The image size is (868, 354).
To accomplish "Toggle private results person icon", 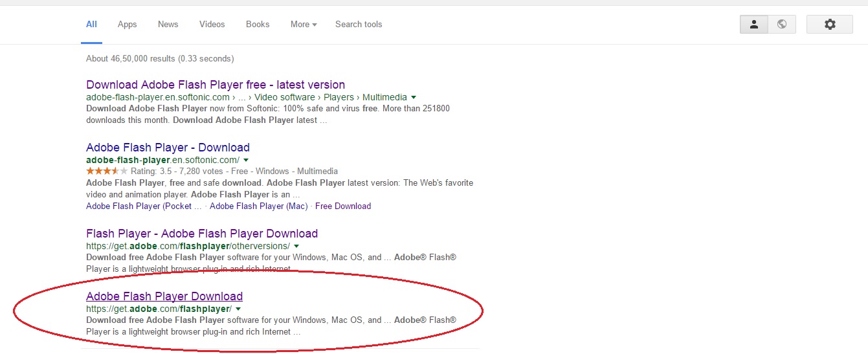I will coord(754,25).
